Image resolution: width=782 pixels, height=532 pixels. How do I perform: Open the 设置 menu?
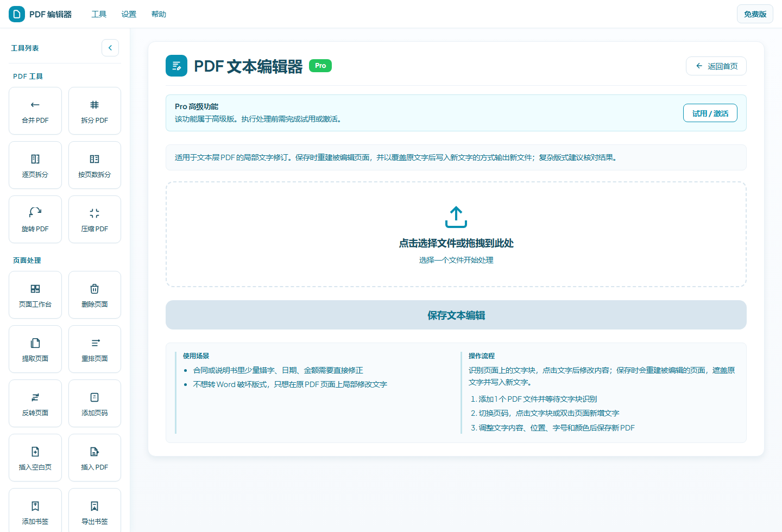(129, 14)
